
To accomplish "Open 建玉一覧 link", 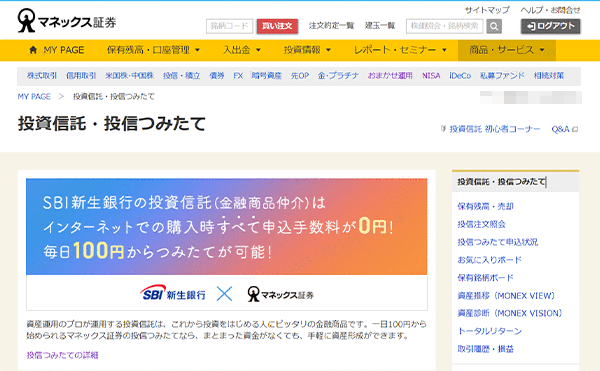I will click(380, 26).
